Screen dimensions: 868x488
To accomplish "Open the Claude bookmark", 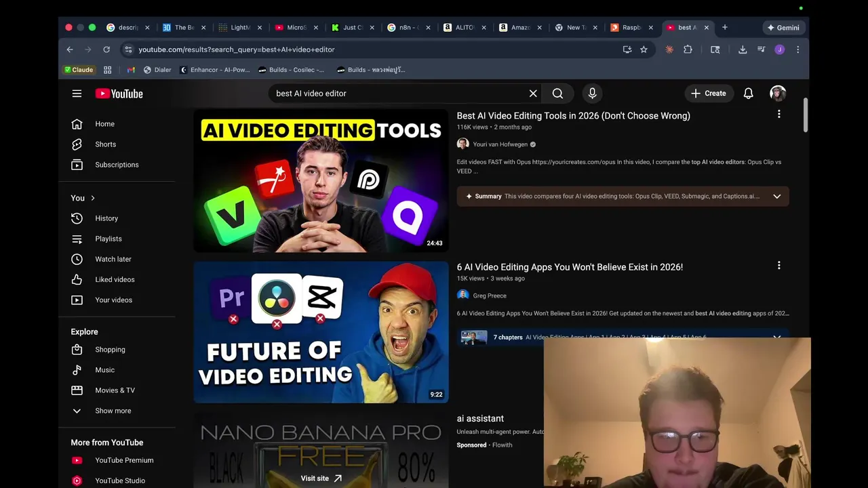I will (79, 70).
